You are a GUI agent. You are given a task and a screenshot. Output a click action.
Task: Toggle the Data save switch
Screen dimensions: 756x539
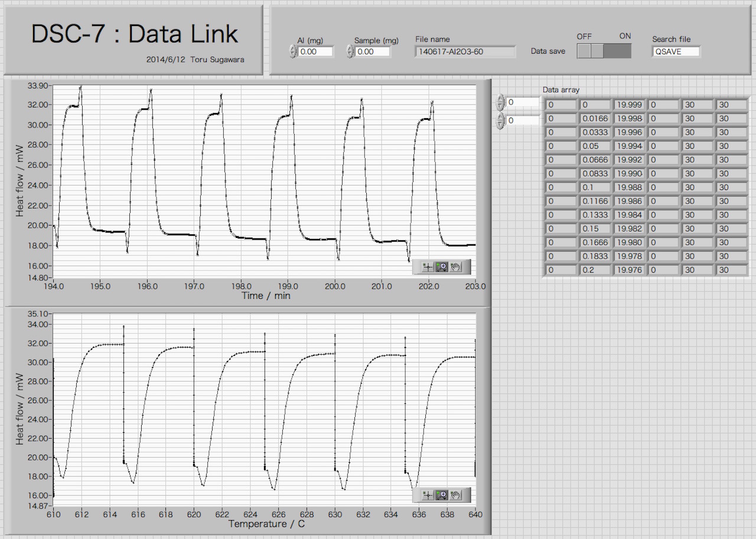pos(604,51)
